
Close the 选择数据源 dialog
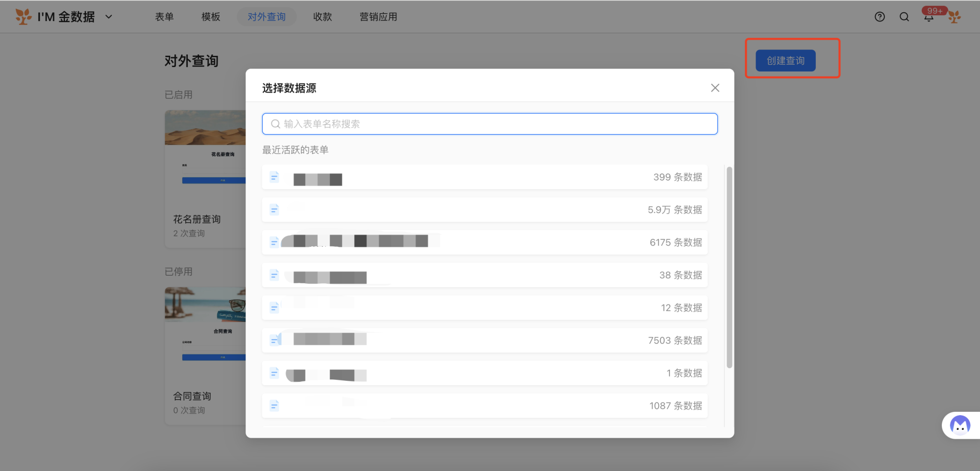pos(715,88)
